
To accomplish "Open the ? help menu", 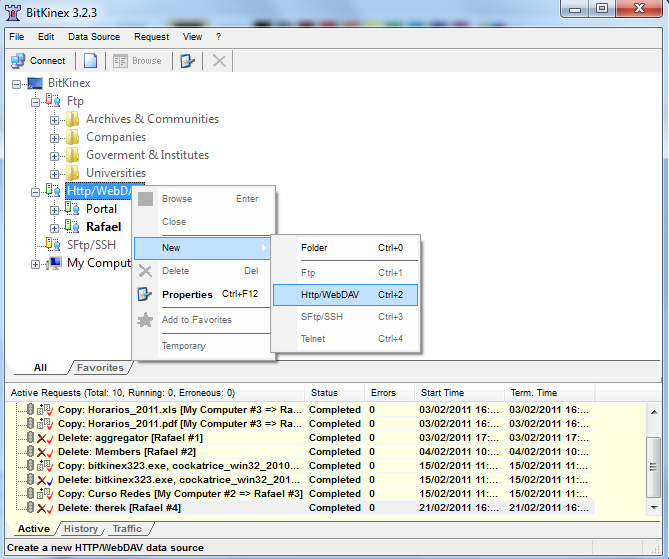I will click(x=218, y=37).
